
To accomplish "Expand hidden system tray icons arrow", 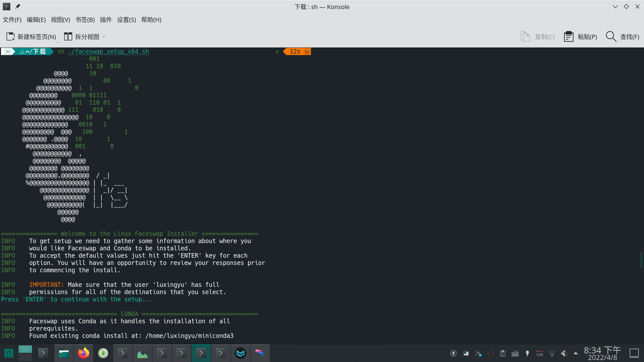I will (x=576, y=353).
